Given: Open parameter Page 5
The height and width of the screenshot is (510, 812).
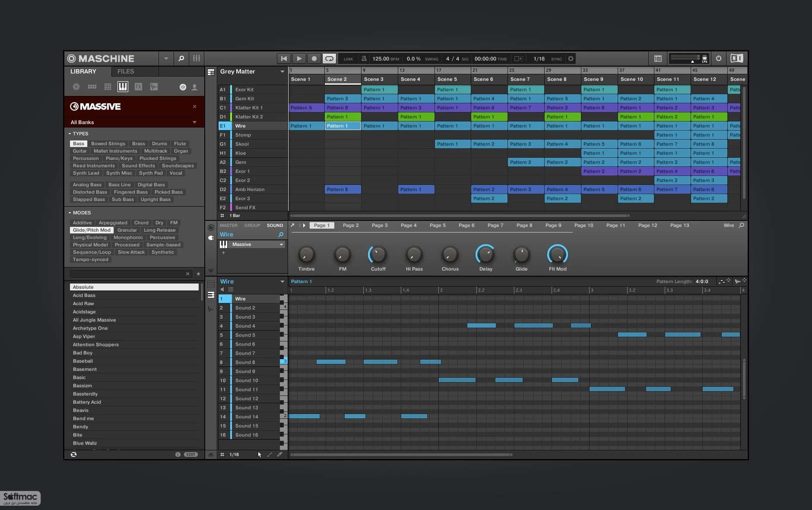Looking at the screenshot, I should click(438, 225).
